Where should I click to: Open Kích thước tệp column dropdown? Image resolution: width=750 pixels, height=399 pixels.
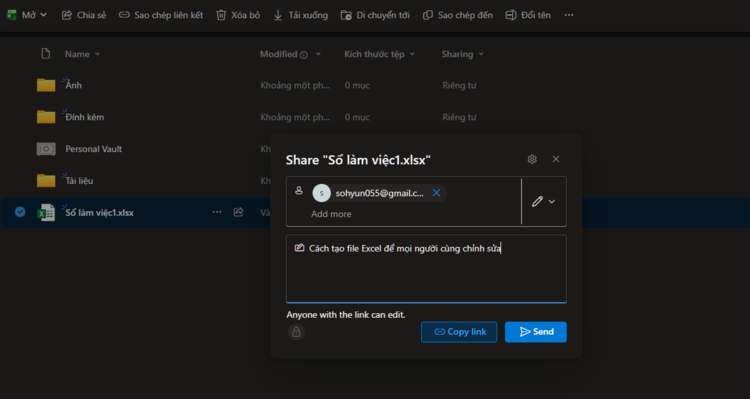pyautogui.click(x=379, y=54)
